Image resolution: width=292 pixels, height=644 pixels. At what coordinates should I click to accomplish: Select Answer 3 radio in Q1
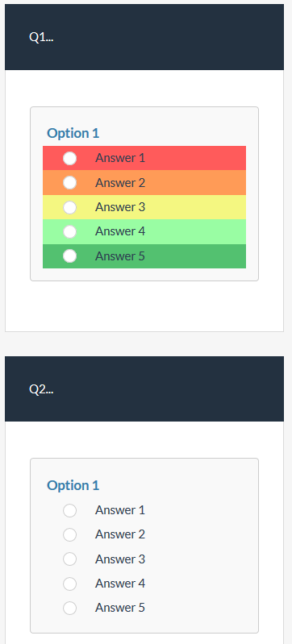point(69,207)
